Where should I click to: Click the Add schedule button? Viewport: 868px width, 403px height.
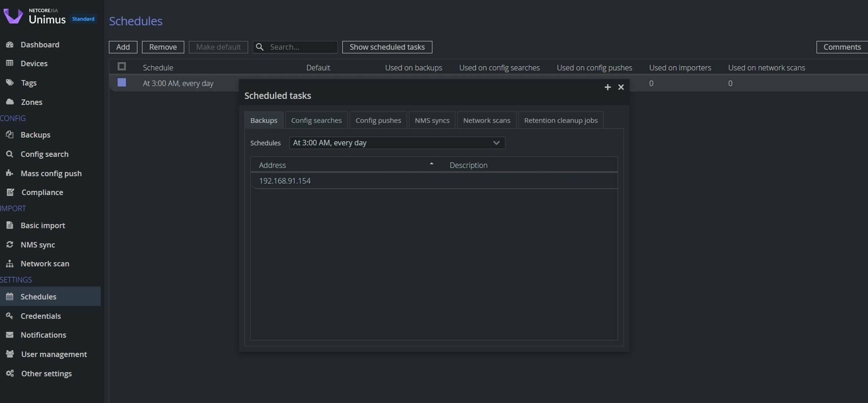point(123,47)
